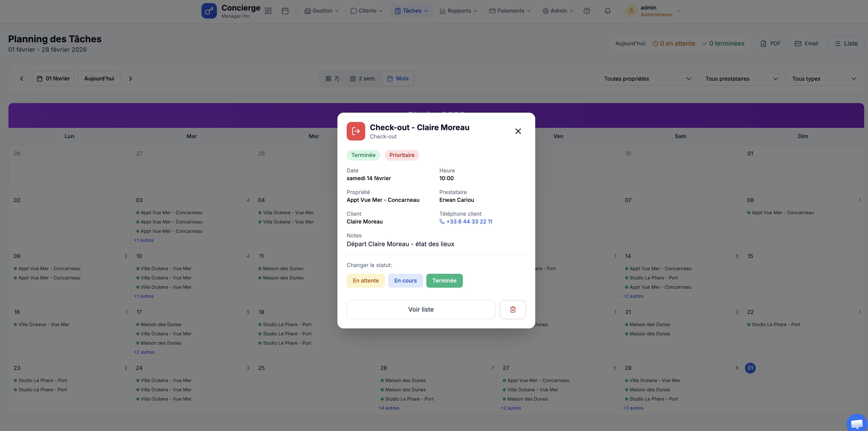Click the Voir liste button
The height and width of the screenshot is (431, 868).
421,309
